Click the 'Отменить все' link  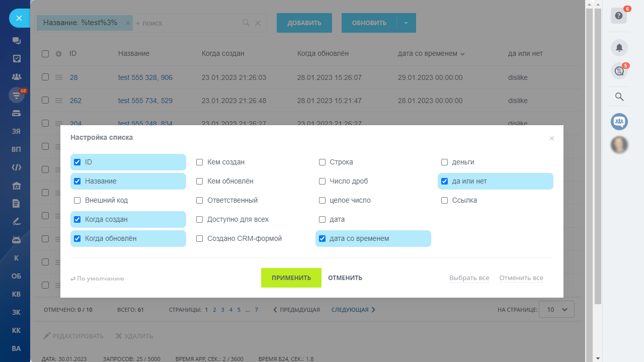521,278
